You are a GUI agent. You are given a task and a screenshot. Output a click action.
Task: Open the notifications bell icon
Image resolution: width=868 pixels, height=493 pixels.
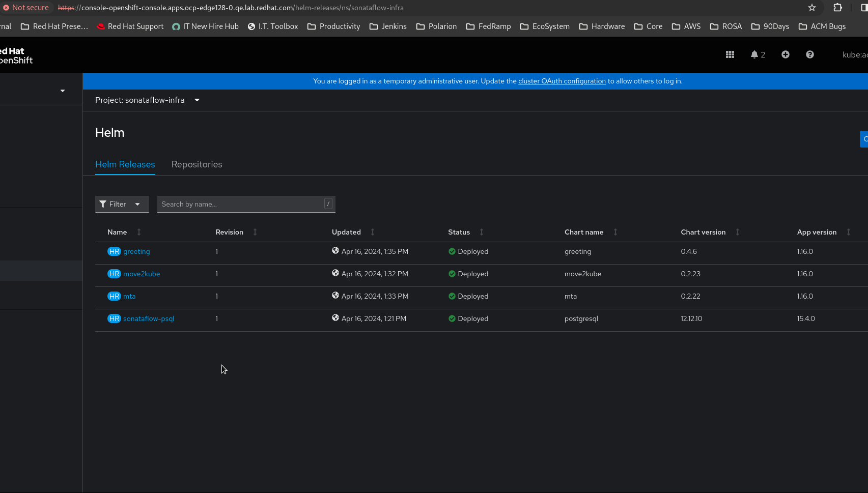pyautogui.click(x=754, y=54)
